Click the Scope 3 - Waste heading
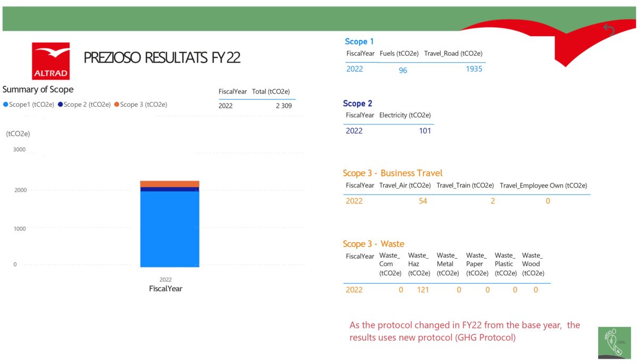The height and width of the screenshot is (364, 638). tap(374, 244)
